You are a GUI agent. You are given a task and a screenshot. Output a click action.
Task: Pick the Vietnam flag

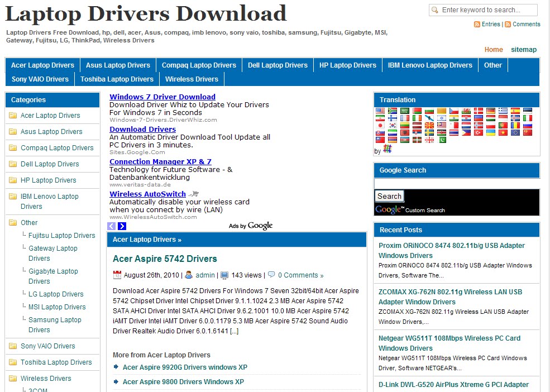503,133
